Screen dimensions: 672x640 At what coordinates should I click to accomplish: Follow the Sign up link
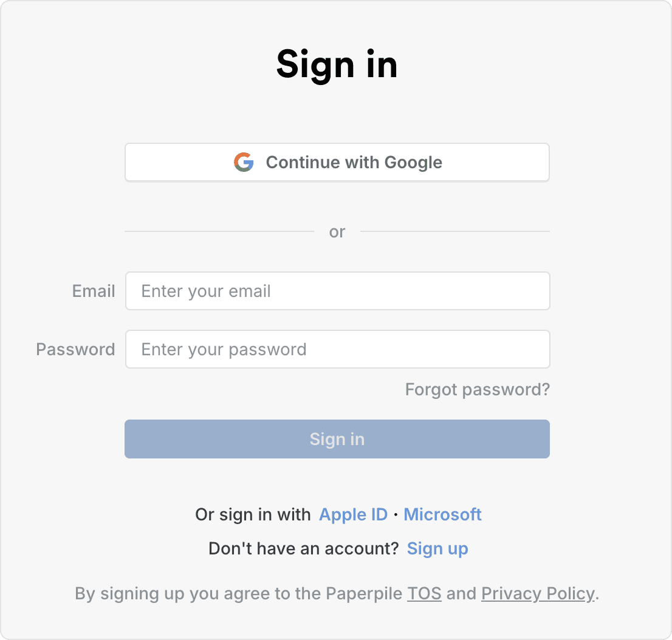pos(437,548)
